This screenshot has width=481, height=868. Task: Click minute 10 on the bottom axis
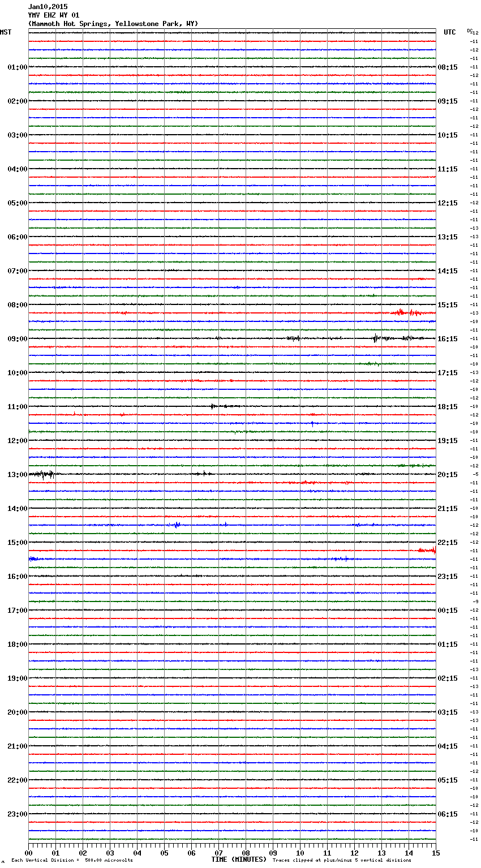coord(300,853)
